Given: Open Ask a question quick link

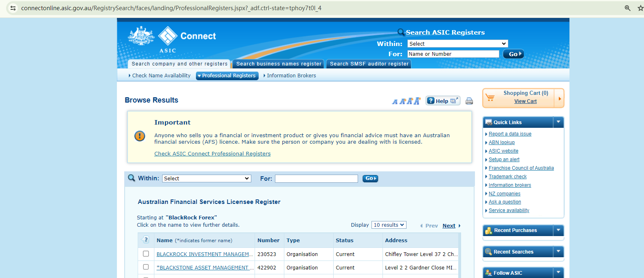Looking at the screenshot, I should (x=505, y=202).
